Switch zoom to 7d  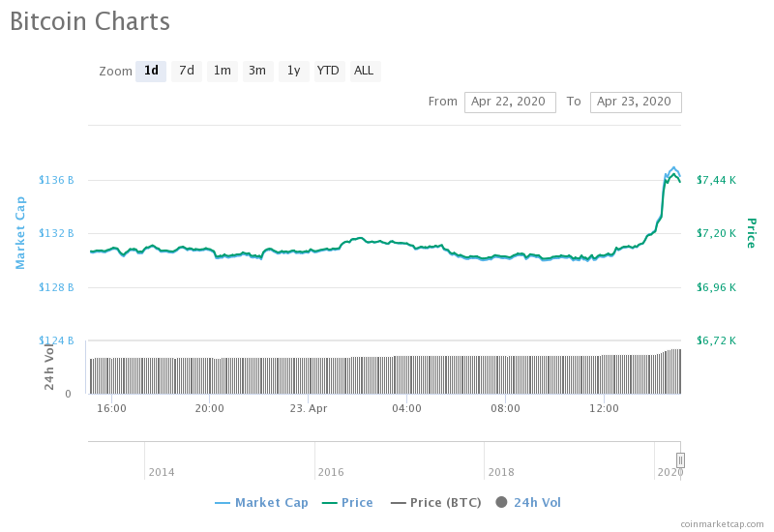coord(187,71)
